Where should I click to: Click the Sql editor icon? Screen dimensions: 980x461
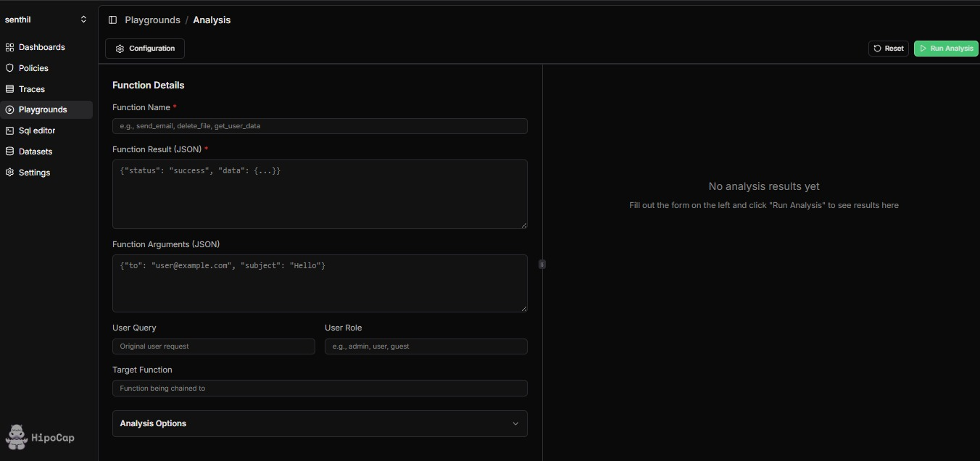pos(9,130)
